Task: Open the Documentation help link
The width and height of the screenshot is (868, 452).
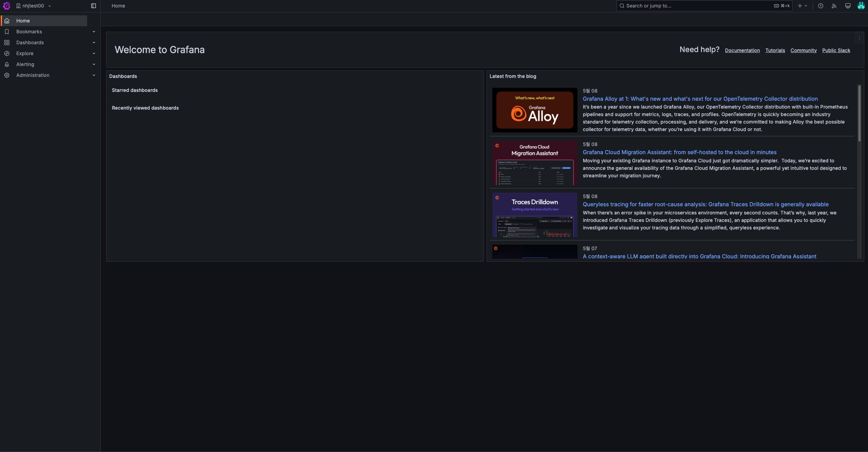Action: tap(742, 50)
